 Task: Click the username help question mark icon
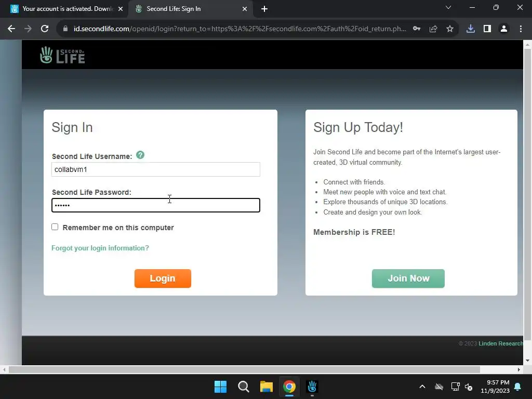140,155
